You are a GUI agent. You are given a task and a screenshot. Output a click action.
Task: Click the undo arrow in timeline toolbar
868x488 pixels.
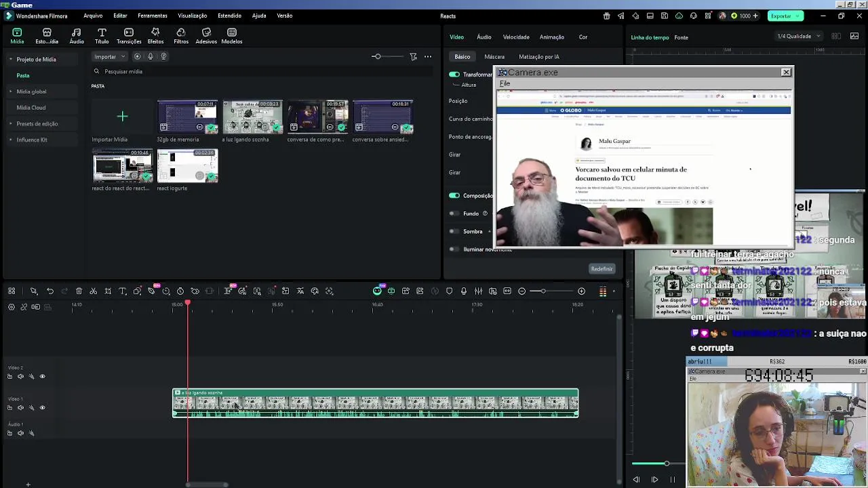click(x=50, y=291)
